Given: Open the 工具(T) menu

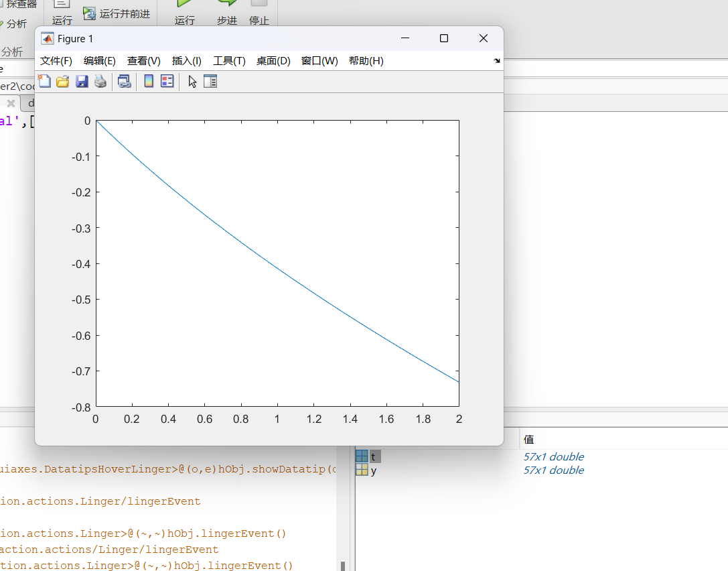Looking at the screenshot, I should click(x=229, y=61).
